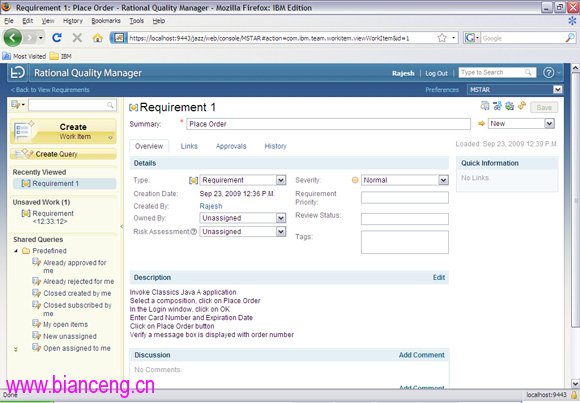Click the gray document icon beside Save
The width and height of the screenshot is (580, 403).
[x=485, y=106]
